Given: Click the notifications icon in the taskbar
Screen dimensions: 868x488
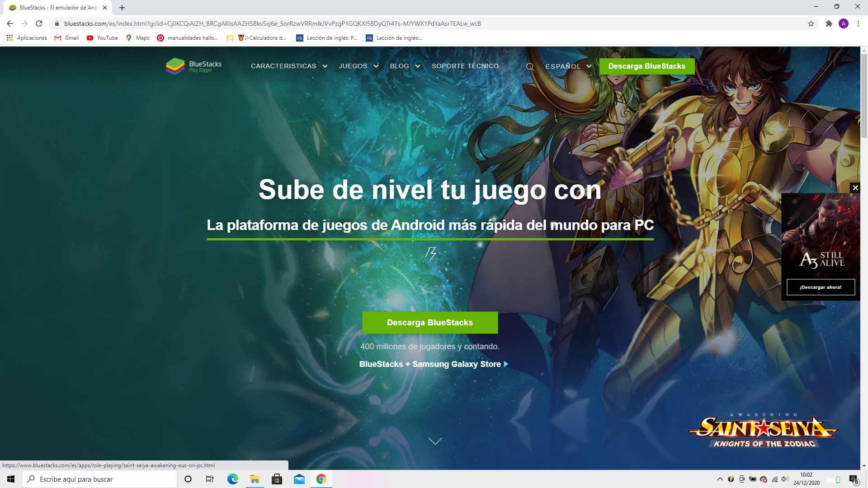Looking at the screenshot, I should pos(854,479).
